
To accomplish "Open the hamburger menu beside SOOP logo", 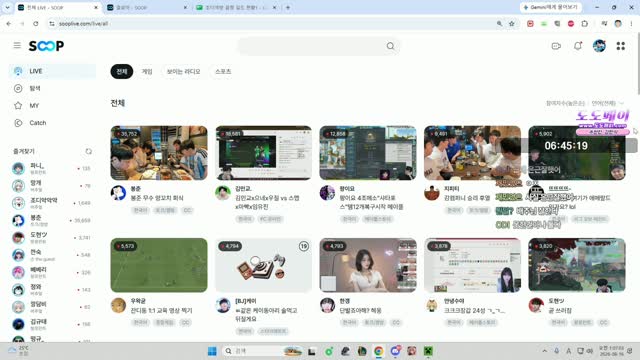I will pyautogui.click(x=17, y=45).
